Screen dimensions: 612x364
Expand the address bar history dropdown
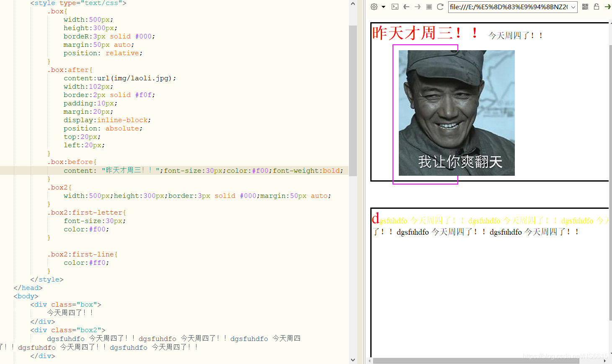click(x=573, y=7)
